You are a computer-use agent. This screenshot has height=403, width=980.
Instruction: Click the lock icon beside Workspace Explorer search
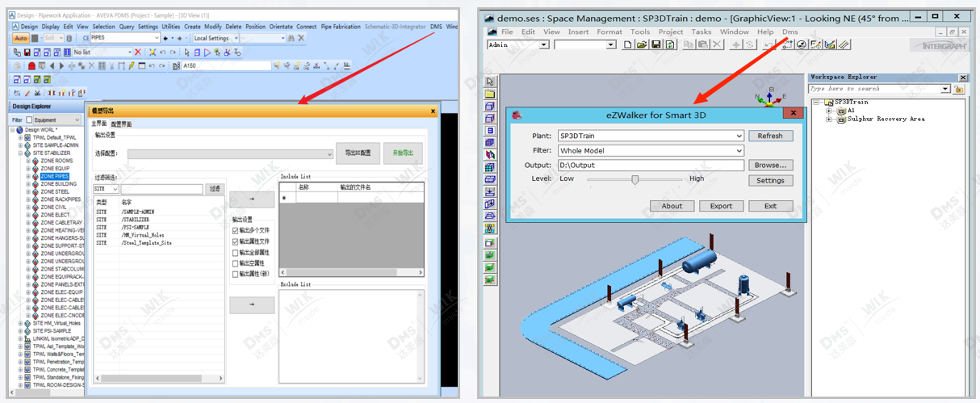(x=959, y=89)
